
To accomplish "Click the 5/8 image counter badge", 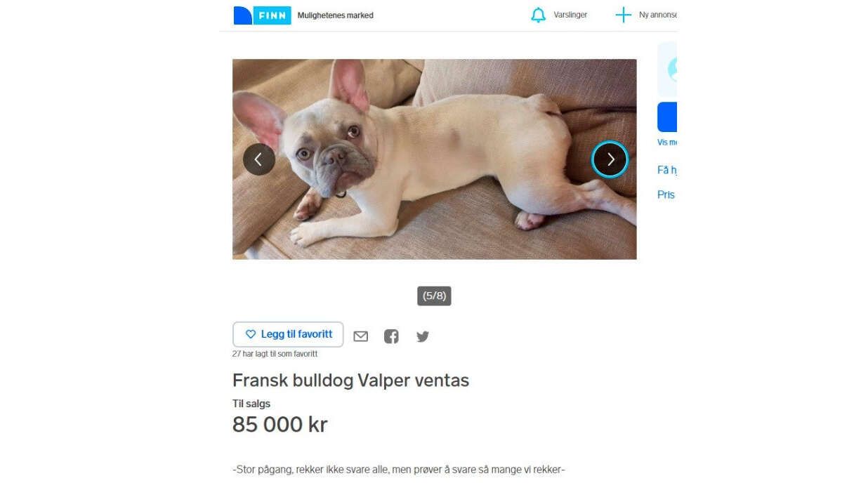I will [434, 296].
